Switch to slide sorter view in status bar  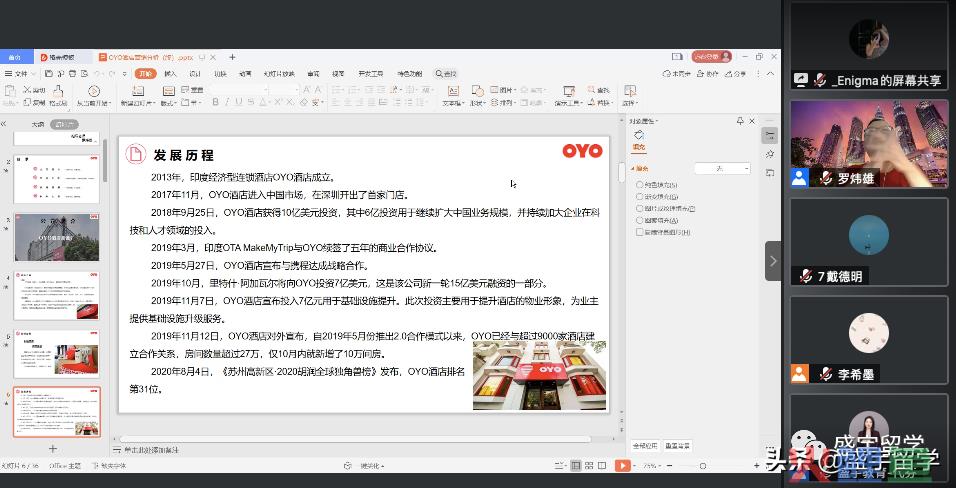(x=589, y=466)
